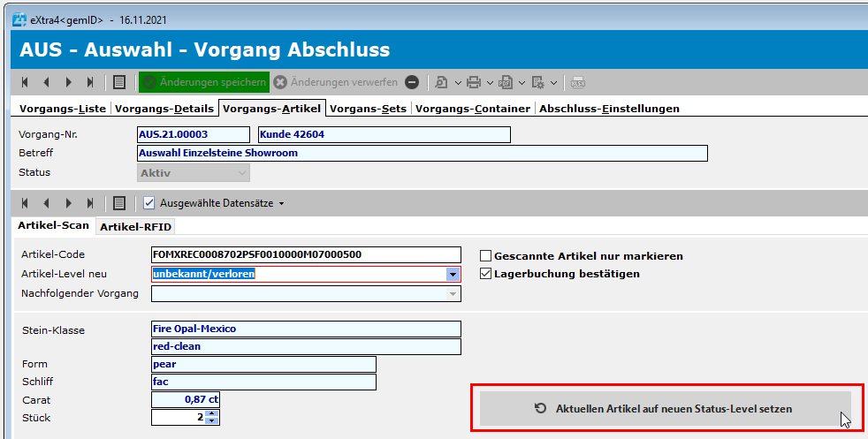Open PDF export dropdown arrow
868x439 pixels.
(x=522, y=83)
